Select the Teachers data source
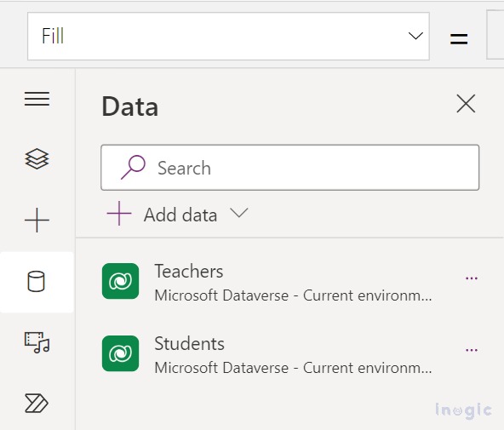Image resolution: width=504 pixels, height=430 pixels. pos(290,282)
